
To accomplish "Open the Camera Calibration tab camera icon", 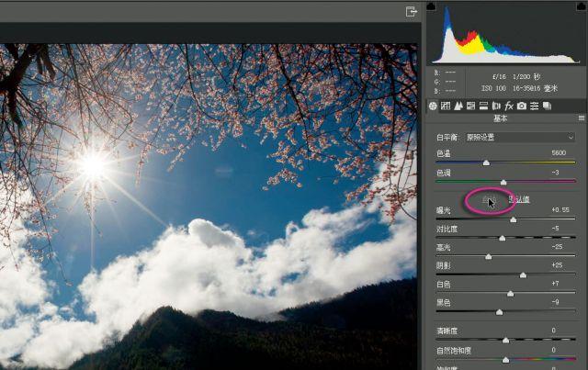I will click(x=522, y=107).
